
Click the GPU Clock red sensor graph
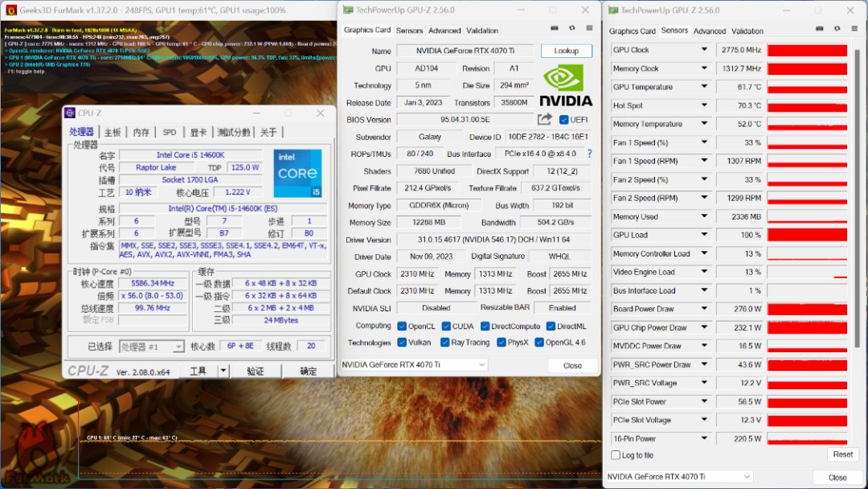807,50
